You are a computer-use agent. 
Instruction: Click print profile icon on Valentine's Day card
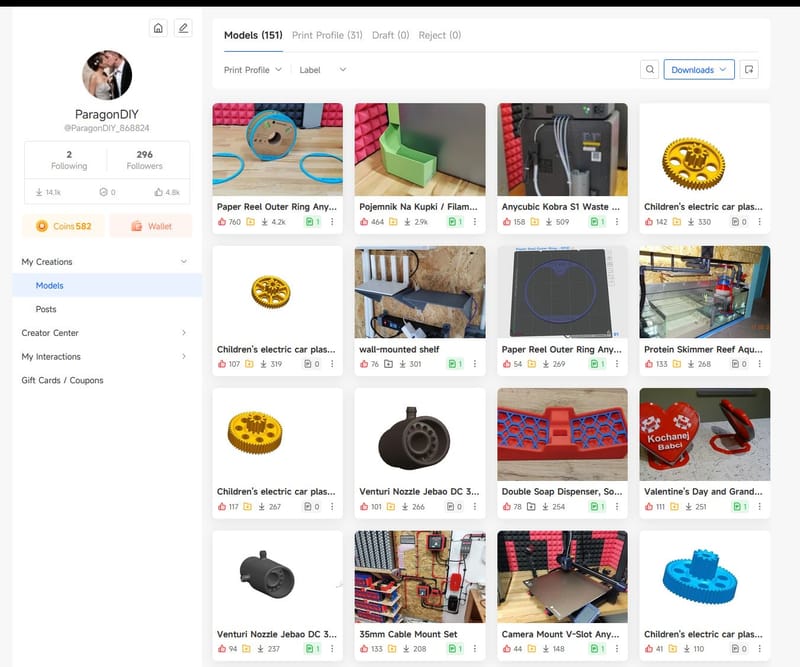tap(740, 507)
